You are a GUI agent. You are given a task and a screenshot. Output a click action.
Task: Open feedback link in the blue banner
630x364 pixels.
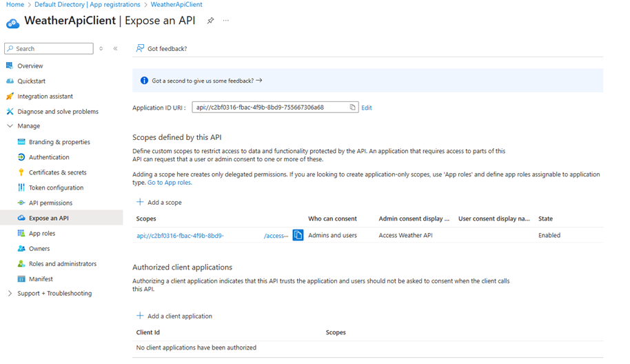tap(207, 81)
